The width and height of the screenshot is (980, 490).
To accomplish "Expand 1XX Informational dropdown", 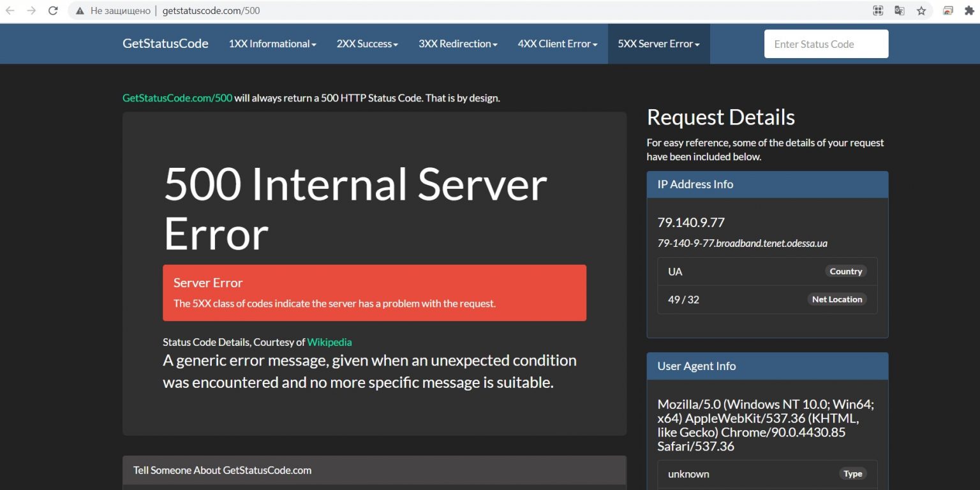I will 272,44.
